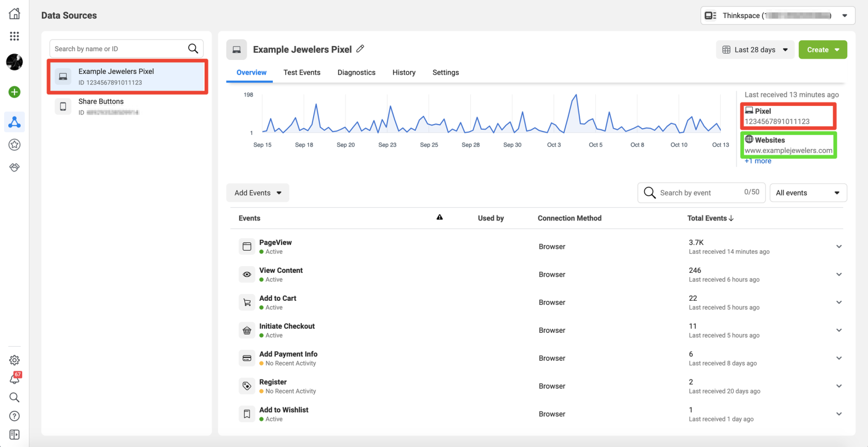Screen dimensions: 868x447
Task: Open the all tools grid menu
Action: click(x=14, y=36)
